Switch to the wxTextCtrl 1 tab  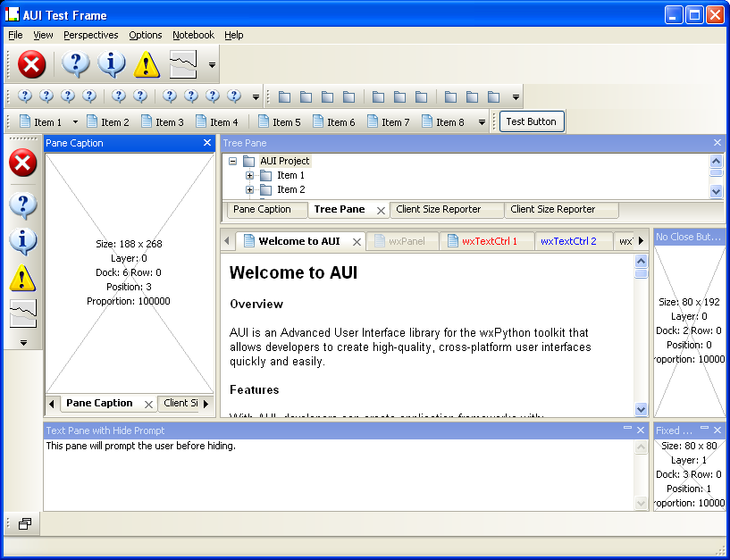pos(489,241)
